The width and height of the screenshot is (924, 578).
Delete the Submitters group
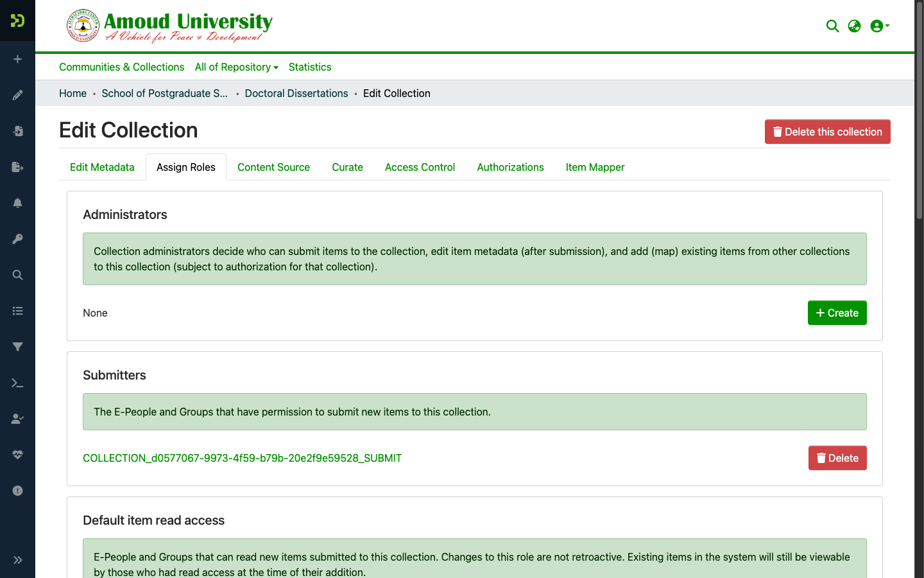click(837, 458)
